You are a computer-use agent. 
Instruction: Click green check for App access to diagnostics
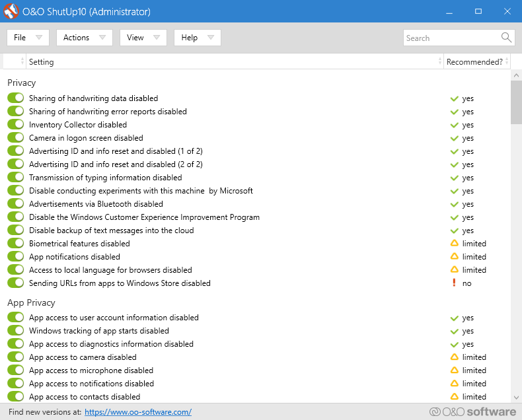point(454,345)
